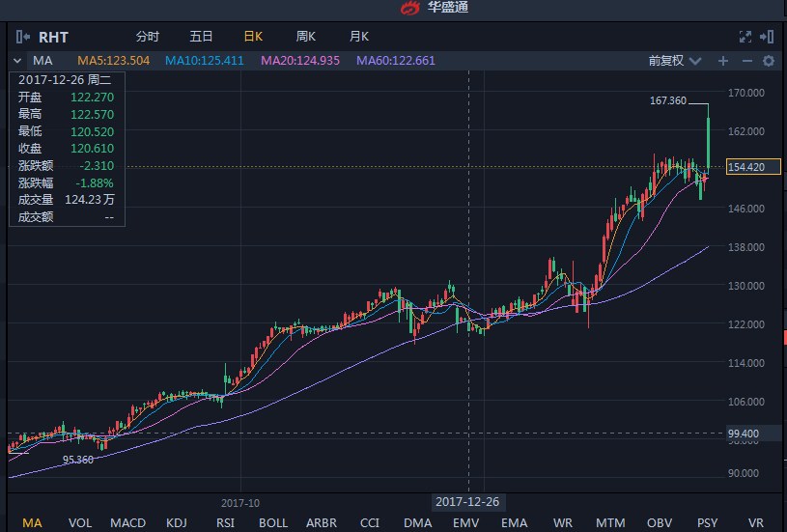The image size is (787, 532).
Task: Switch to 五日 five-day tab
Action: (201, 37)
